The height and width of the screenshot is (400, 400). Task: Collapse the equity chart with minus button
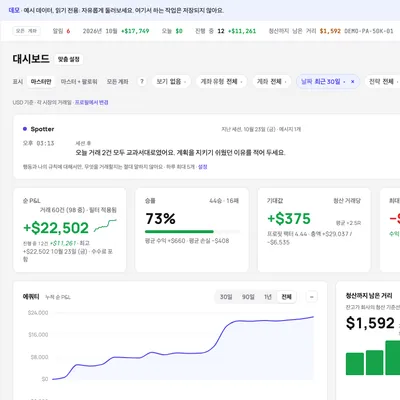tap(312, 297)
